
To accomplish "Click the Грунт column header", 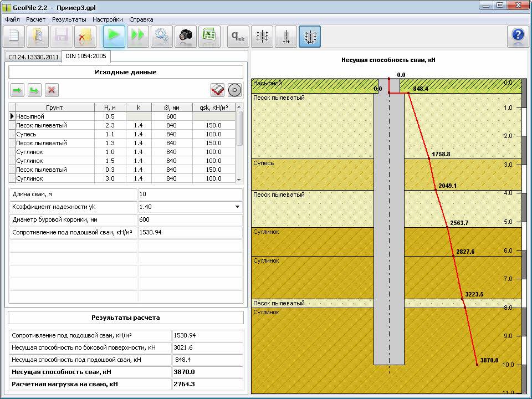I will [54, 108].
